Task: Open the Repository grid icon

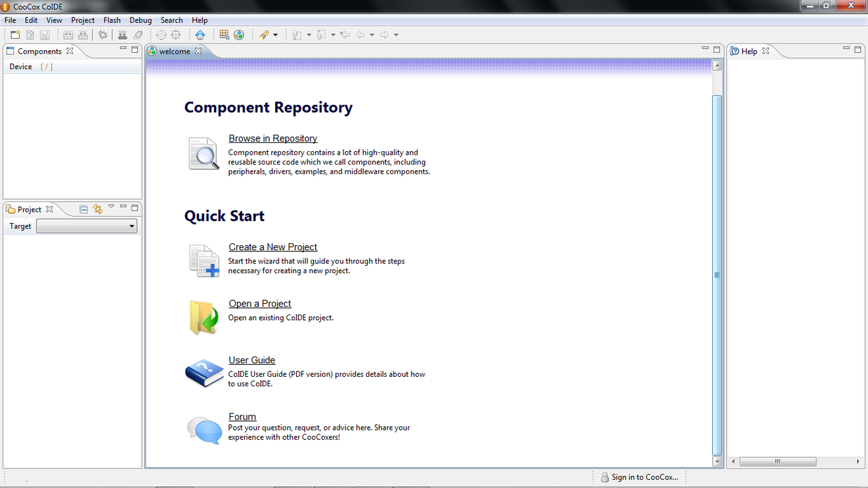Action: (x=224, y=35)
